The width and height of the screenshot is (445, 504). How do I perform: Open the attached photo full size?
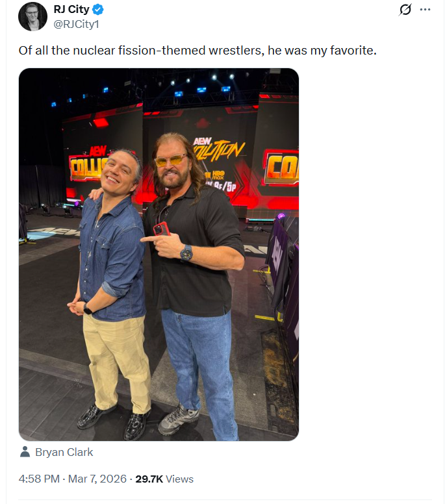coord(159,254)
